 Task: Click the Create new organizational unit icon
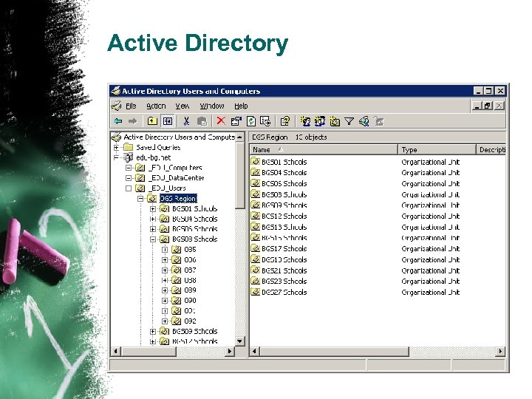click(335, 120)
